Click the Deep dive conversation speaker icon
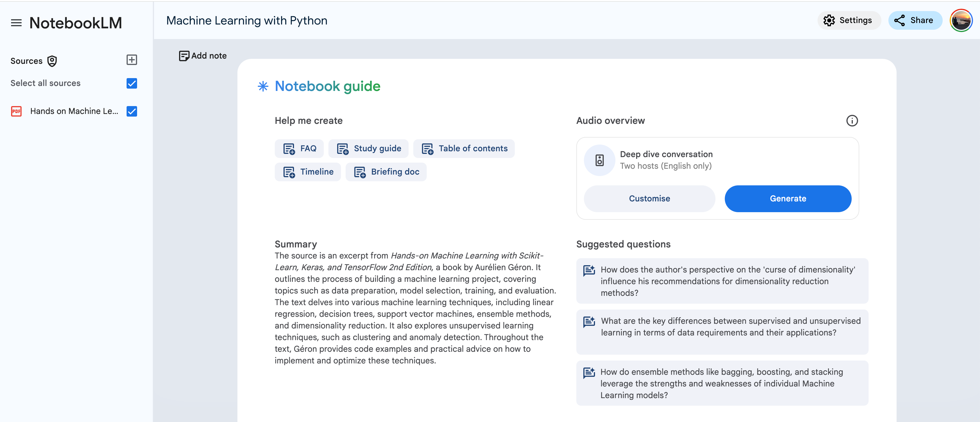 click(599, 160)
